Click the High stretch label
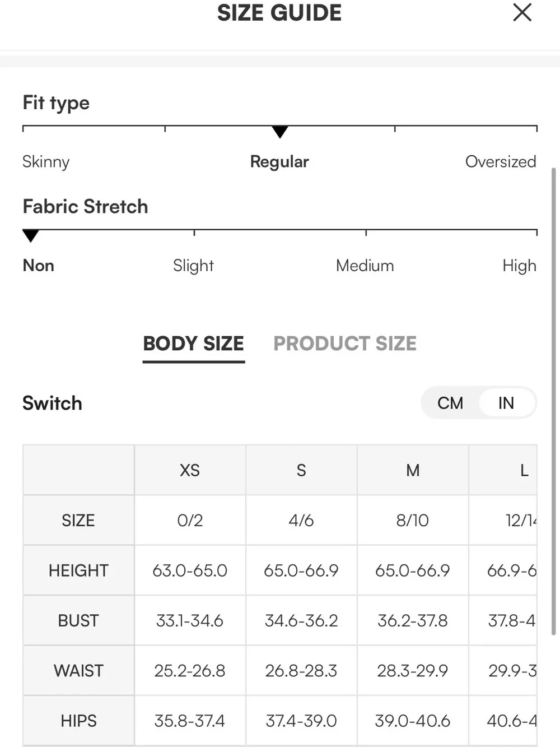560x747 pixels. (519, 266)
